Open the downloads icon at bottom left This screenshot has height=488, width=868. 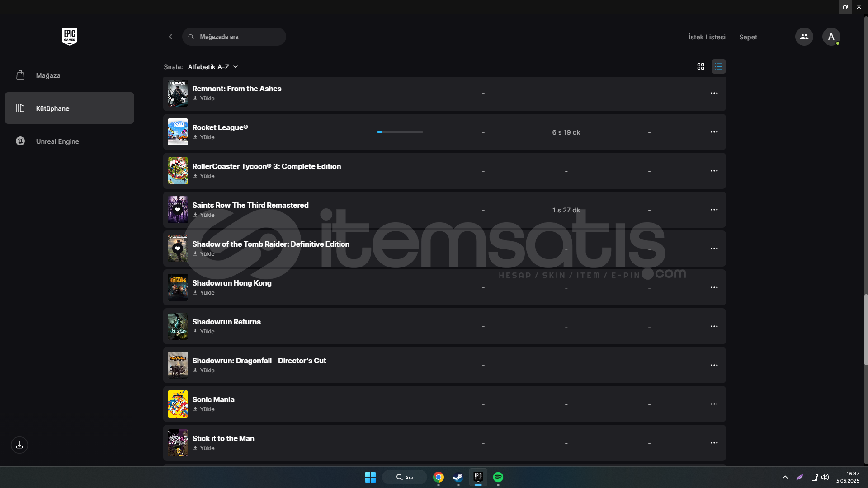(x=19, y=445)
